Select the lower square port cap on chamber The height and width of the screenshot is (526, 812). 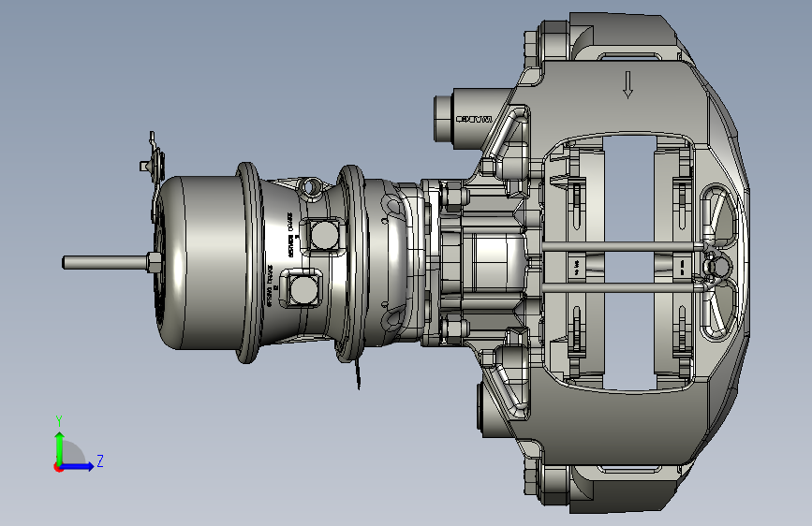point(303,289)
